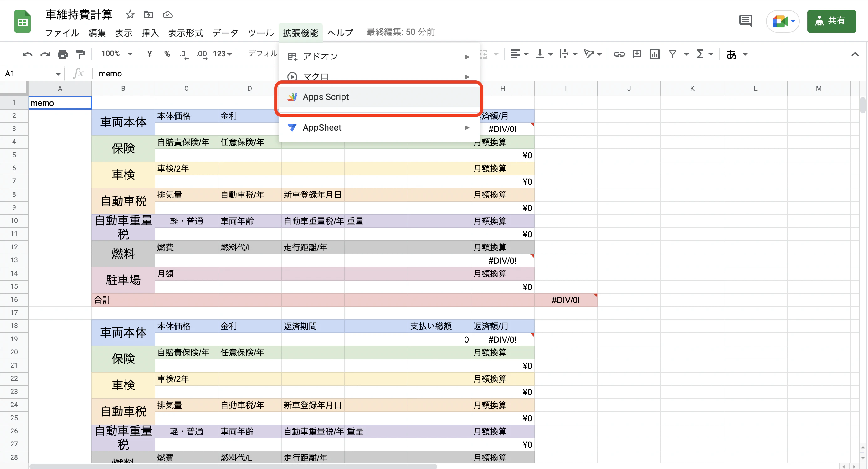This screenshot has width=868, height=469.
Task: Open the move-to-folder icon
Action: point(149,14)
